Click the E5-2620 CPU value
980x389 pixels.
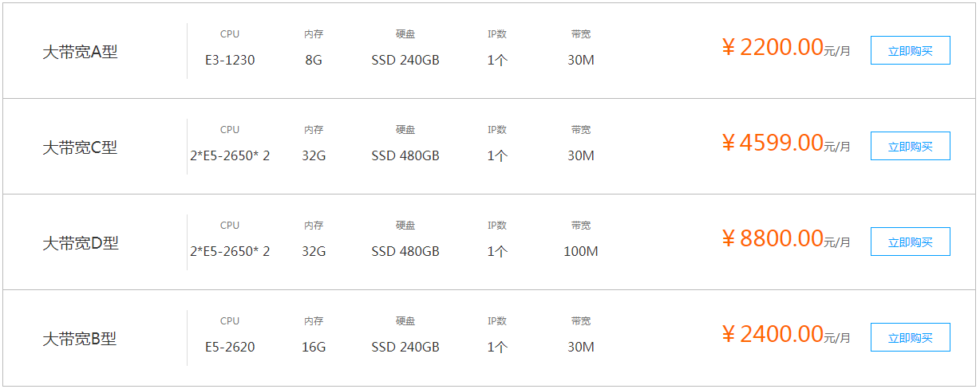230,347
